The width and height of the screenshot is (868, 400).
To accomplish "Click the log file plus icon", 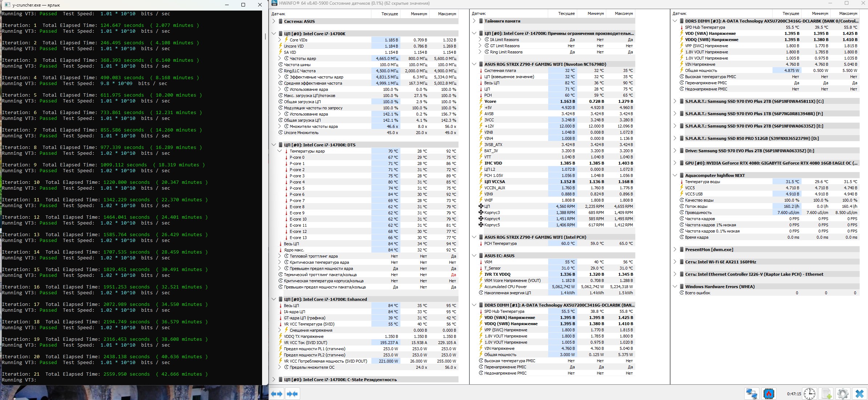I will 827,394.
